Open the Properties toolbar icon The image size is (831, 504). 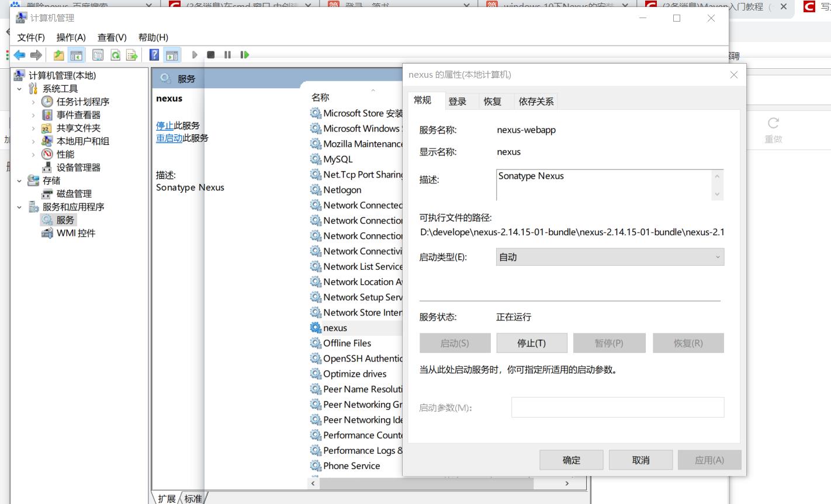click(x=98, y=55)
